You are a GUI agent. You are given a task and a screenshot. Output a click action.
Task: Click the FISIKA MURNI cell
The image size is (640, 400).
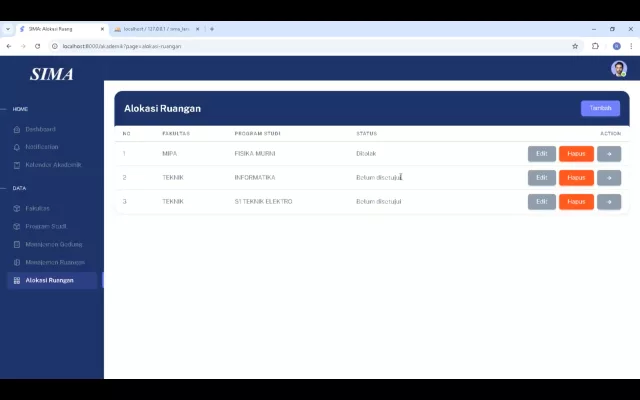click(255, 154)
